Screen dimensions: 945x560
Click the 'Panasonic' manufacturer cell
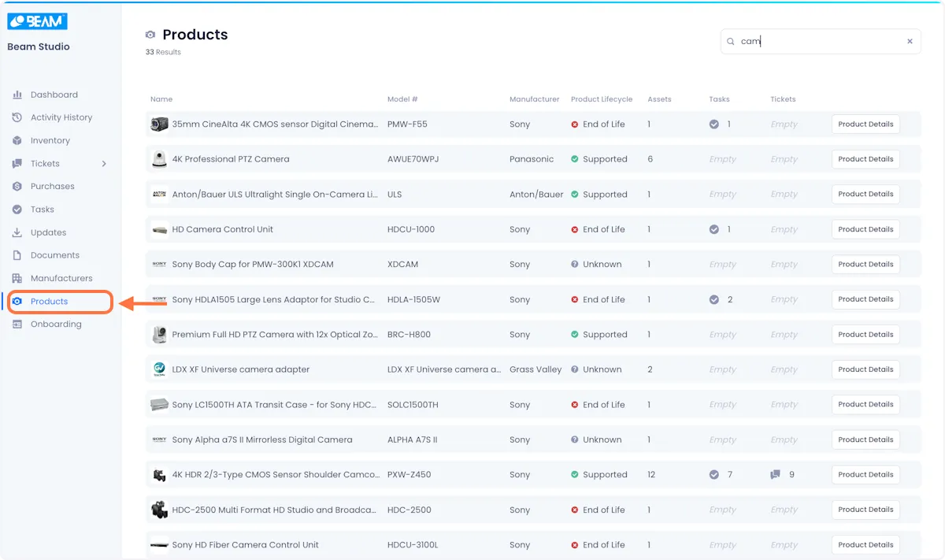tap(532, 159)
